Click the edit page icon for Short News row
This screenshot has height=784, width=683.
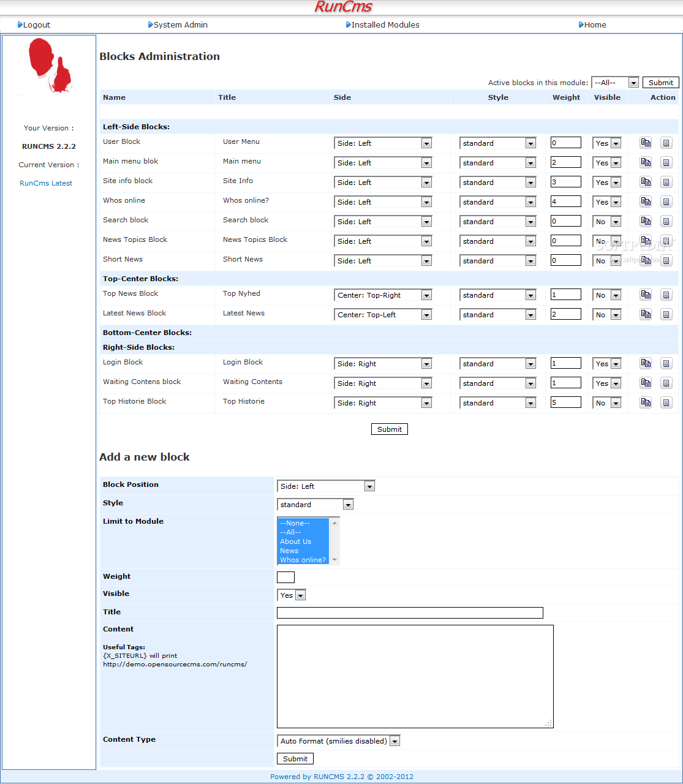click(666, 260)
